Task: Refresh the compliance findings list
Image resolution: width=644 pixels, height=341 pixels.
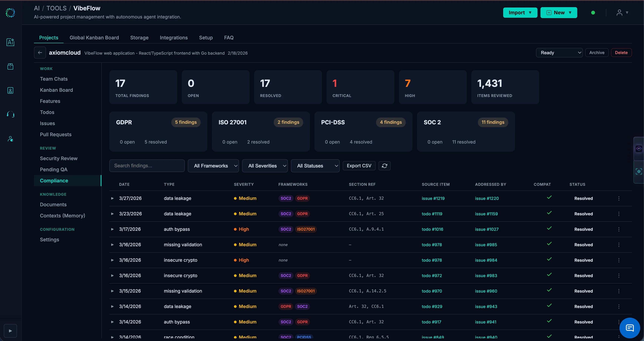Action: pos(385,166)
